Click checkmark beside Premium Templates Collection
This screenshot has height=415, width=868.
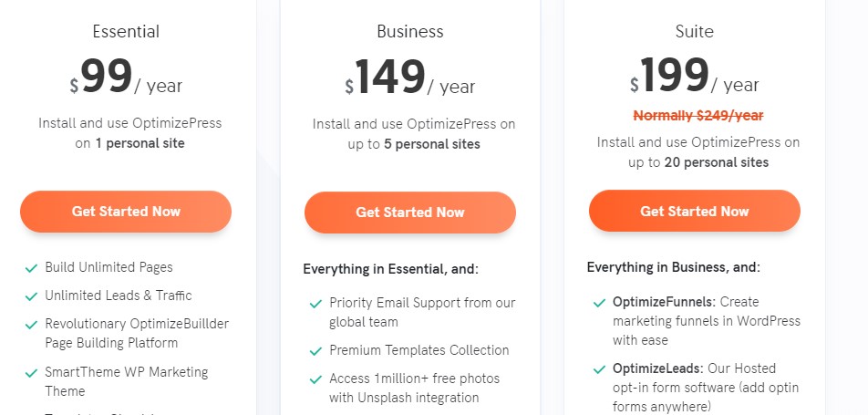click(315, 351)
